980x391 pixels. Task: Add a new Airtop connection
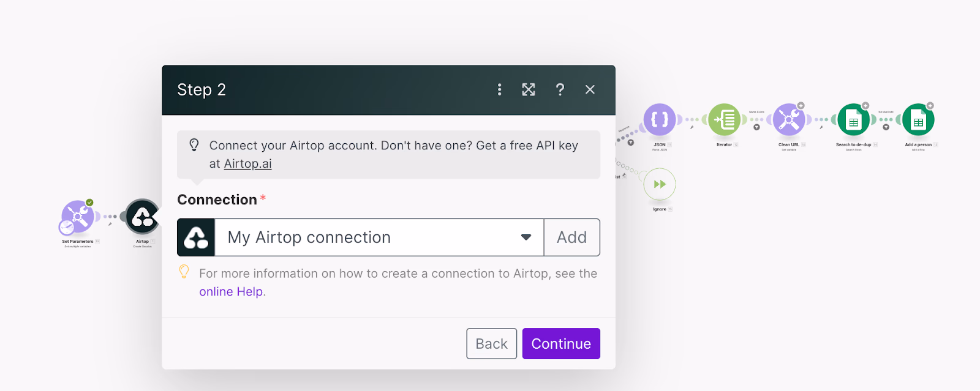pyautogui.click(x=571, y=237)
